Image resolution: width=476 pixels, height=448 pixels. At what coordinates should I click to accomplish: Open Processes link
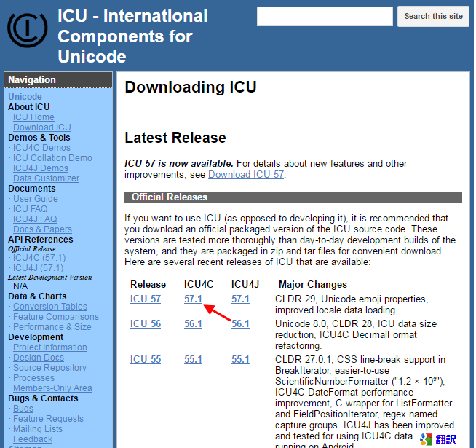pos(33,378)
